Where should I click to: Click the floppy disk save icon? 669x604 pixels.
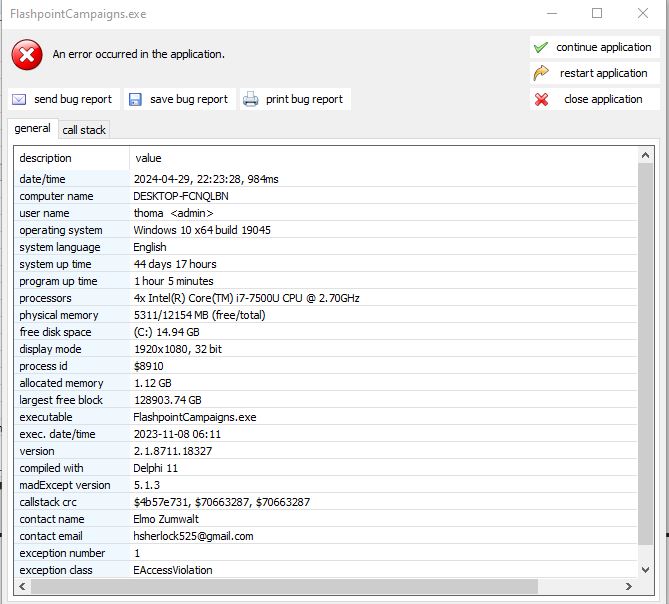coord(135,99)
